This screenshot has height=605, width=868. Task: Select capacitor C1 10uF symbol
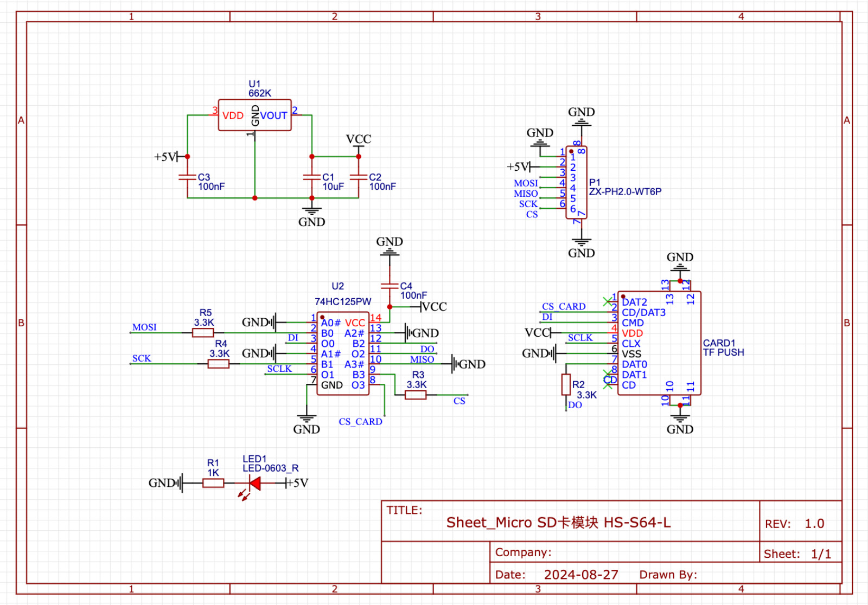[312, 177]
